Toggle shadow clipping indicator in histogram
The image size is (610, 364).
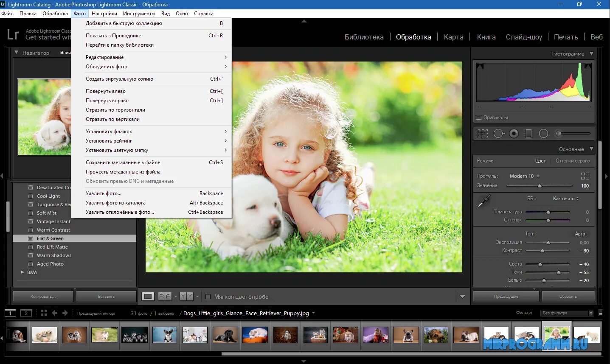[x=480, y=66]
